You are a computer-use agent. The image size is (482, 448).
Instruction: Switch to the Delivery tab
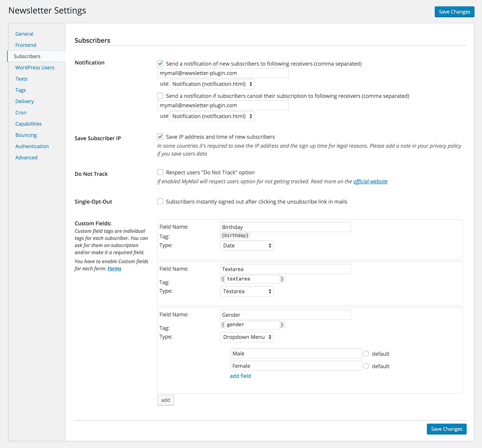[25, 101]
